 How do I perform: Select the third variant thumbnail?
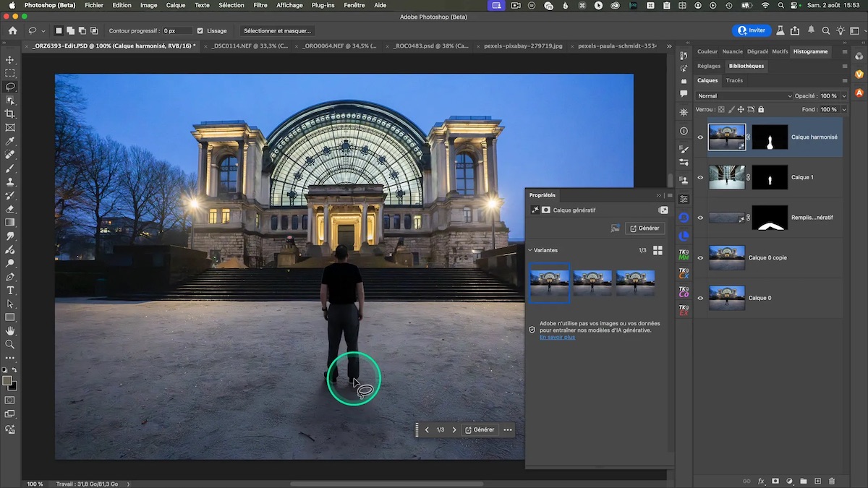coord(636,283)
